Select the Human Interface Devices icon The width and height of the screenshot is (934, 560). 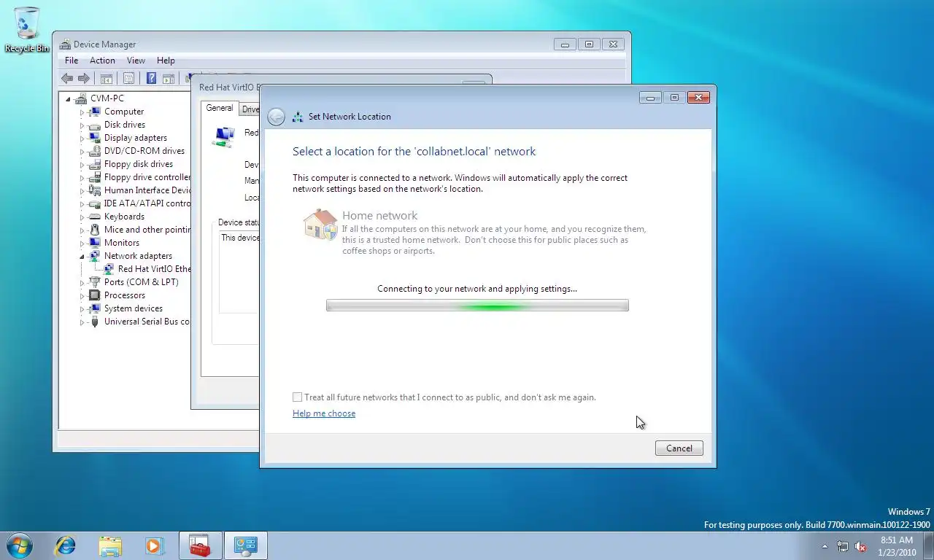point(94,190)
